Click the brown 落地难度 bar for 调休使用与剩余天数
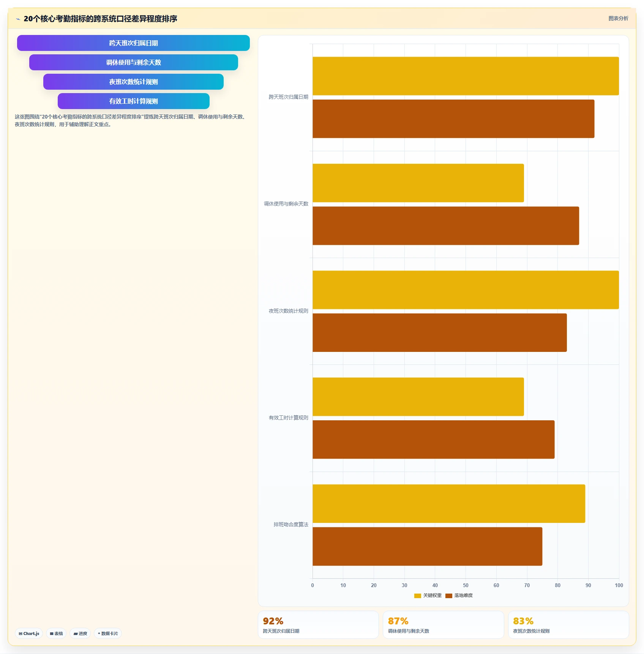The image size is (644, 654). click(446, 226)
